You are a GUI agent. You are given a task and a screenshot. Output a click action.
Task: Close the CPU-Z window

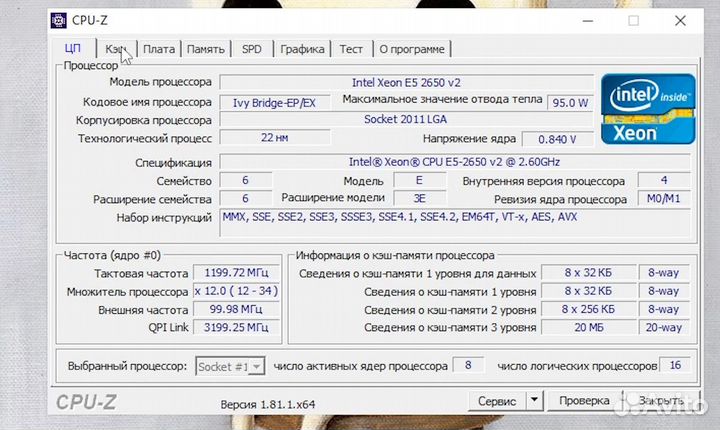pos(681,21)
